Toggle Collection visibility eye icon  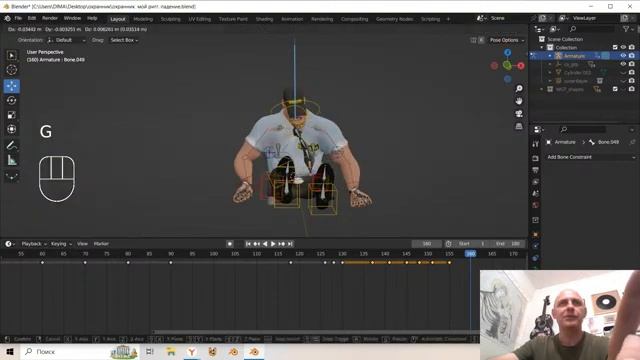click(623, 47)
